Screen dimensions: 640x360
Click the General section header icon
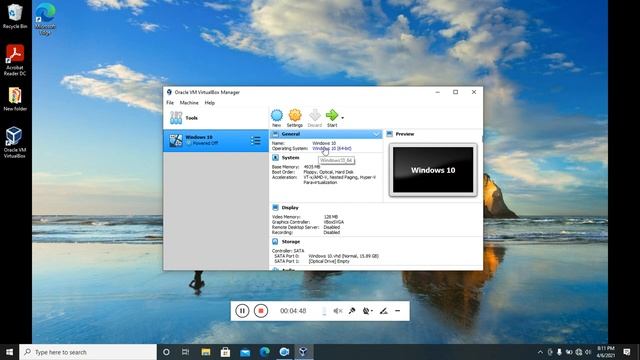pyautogui.click(x=276, y=134)
